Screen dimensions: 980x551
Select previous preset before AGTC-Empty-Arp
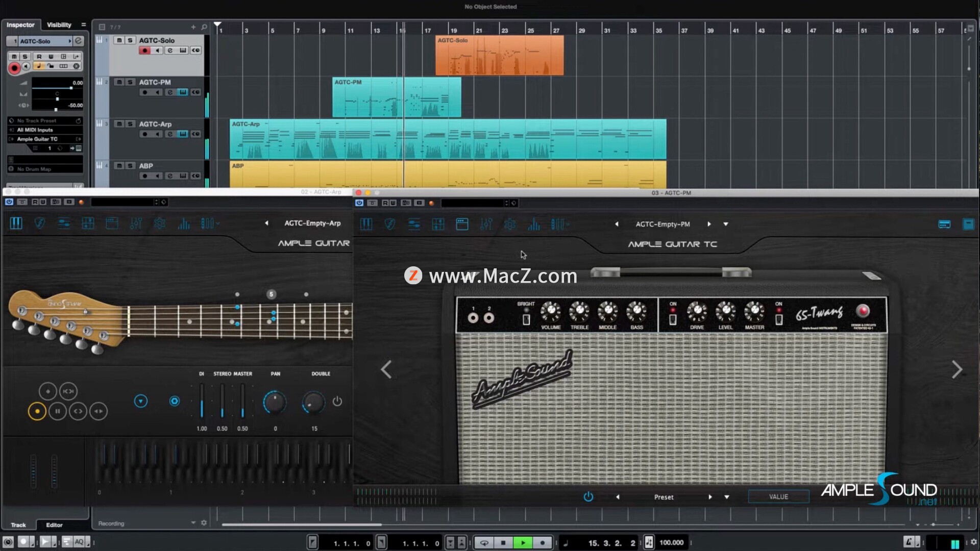(x=266, y=223)
